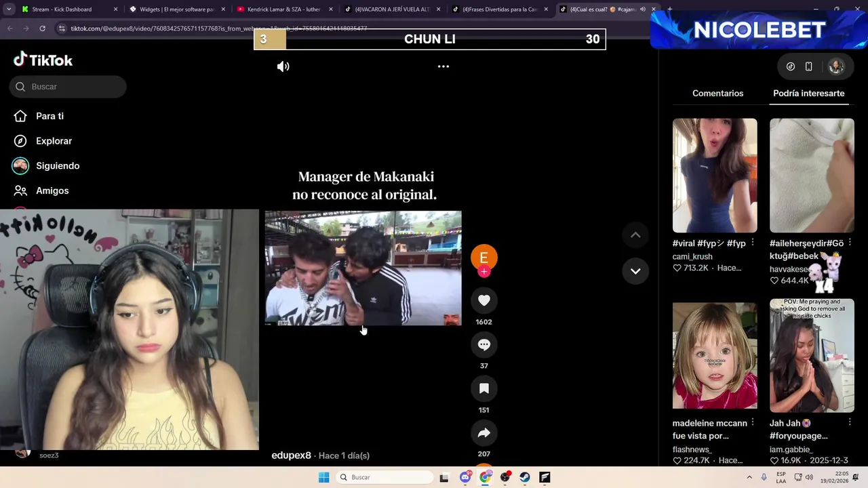This screenshot has height=488, width=868.
Task: Reload the page
Action: [42, 28]
